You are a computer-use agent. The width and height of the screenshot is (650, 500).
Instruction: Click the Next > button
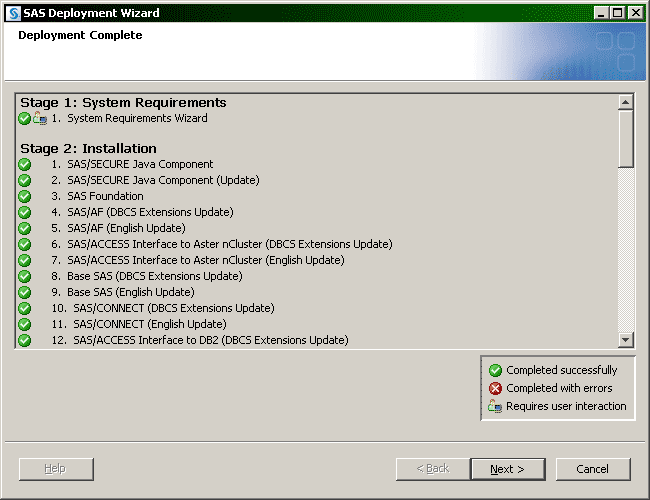(x=508, y=469)
